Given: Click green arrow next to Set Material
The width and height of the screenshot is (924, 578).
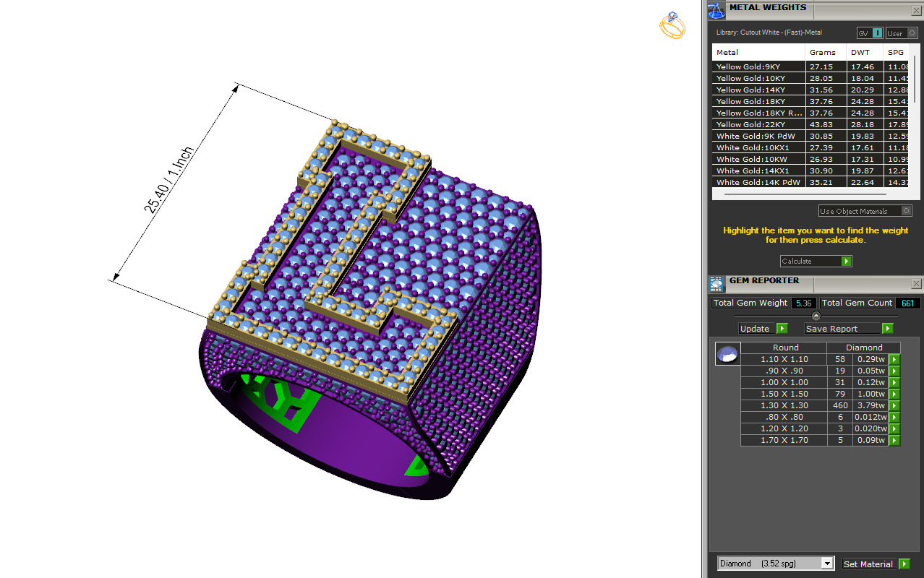Looking at the screenshot, I should [904, 564].
